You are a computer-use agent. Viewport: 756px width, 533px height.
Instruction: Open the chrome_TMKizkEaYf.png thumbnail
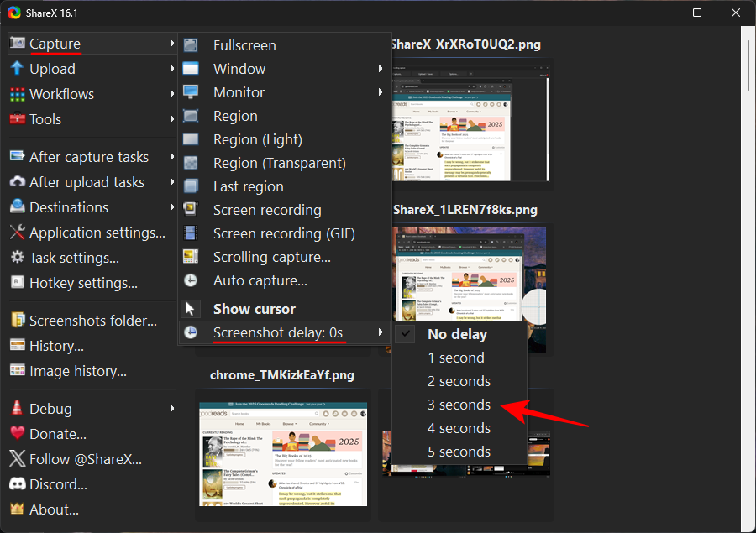283,453
